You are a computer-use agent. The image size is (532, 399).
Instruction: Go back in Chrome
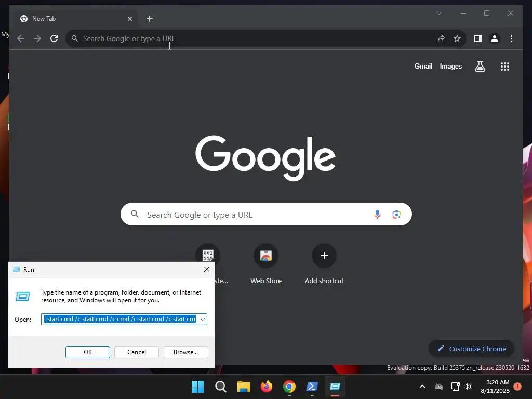(21, 38)
